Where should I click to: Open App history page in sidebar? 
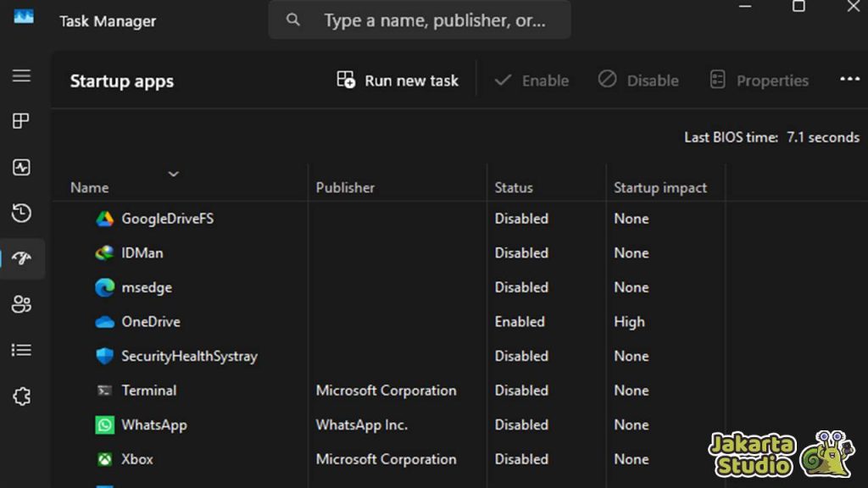point(21,213)
